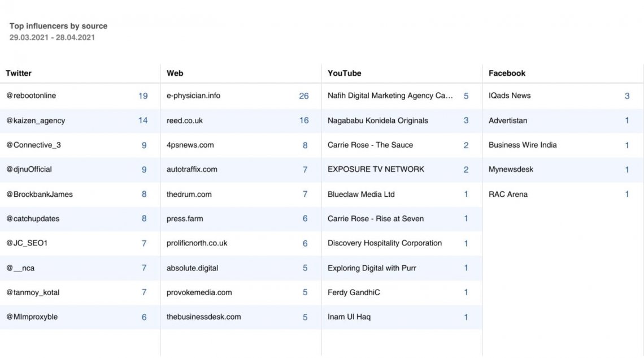
Task: Click Nafih Digital Marketing Agency YouTube channel
Action: coord(390,96)
